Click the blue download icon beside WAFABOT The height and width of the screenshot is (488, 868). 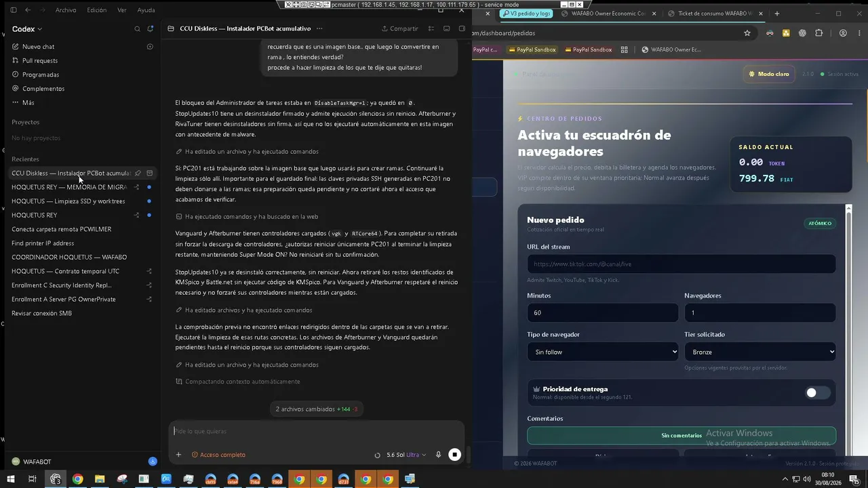[153, 462]
